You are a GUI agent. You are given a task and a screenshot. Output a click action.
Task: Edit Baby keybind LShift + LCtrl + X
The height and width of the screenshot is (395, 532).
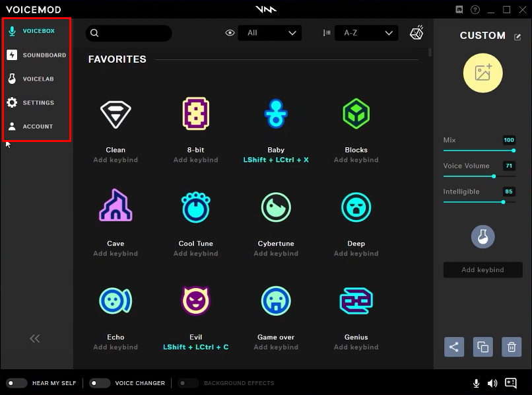pos(276,160)
